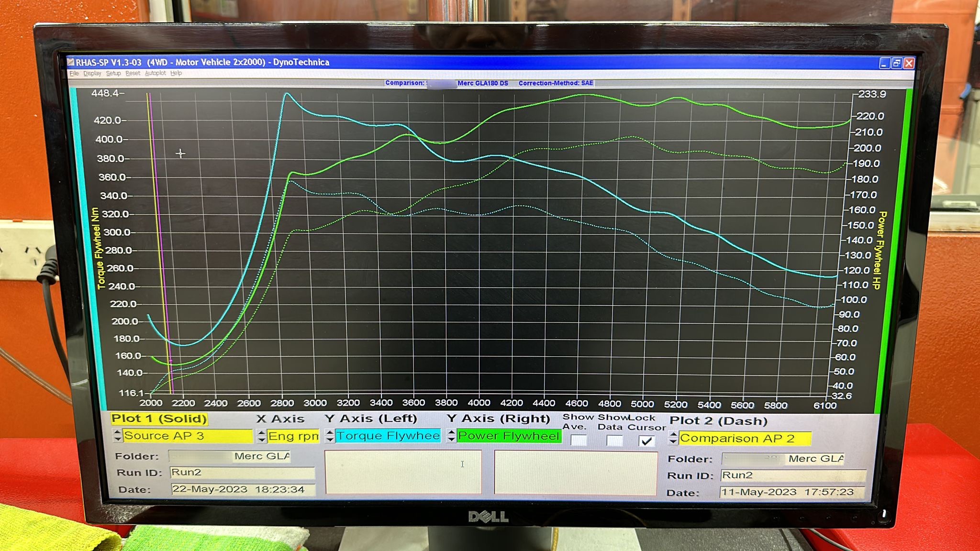Click the RHAS-SP app icon in title bar
The height and width of the screenshot is (551, 980).
(x=71, y=62)
